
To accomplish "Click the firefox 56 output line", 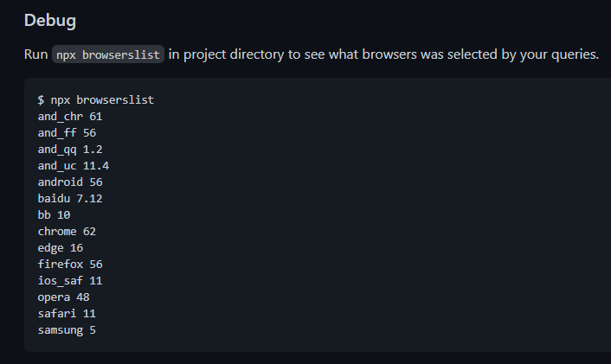I will tap(70, 264).
